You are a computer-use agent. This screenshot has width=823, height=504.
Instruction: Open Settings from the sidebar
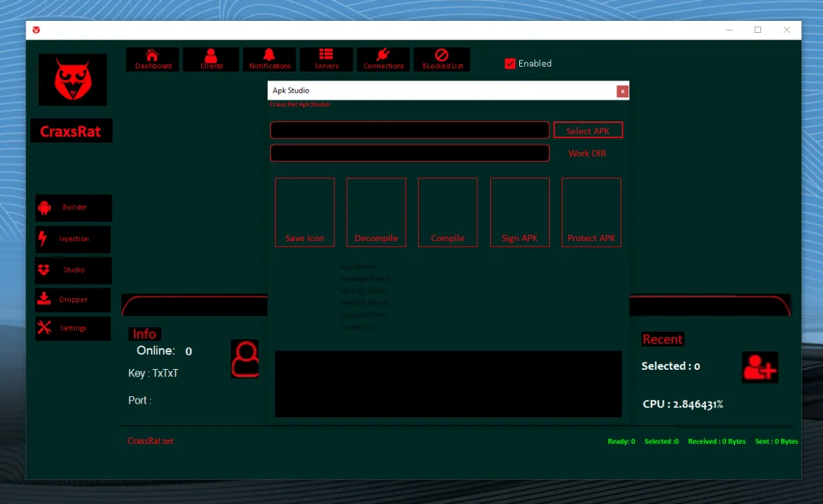73,329
